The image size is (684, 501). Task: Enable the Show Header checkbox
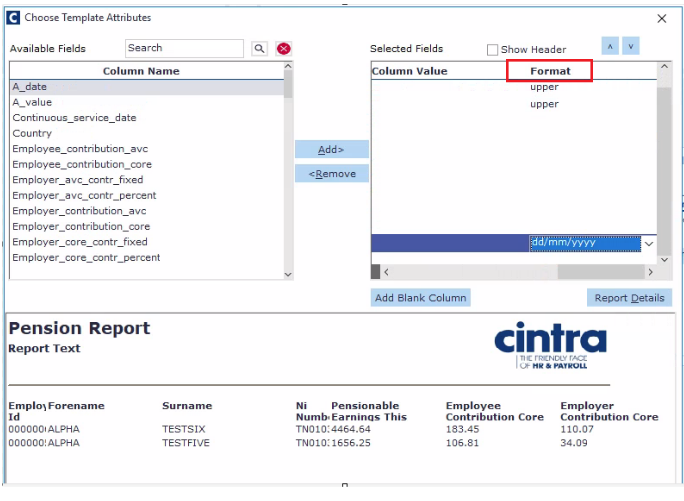(x=492, y=50)
